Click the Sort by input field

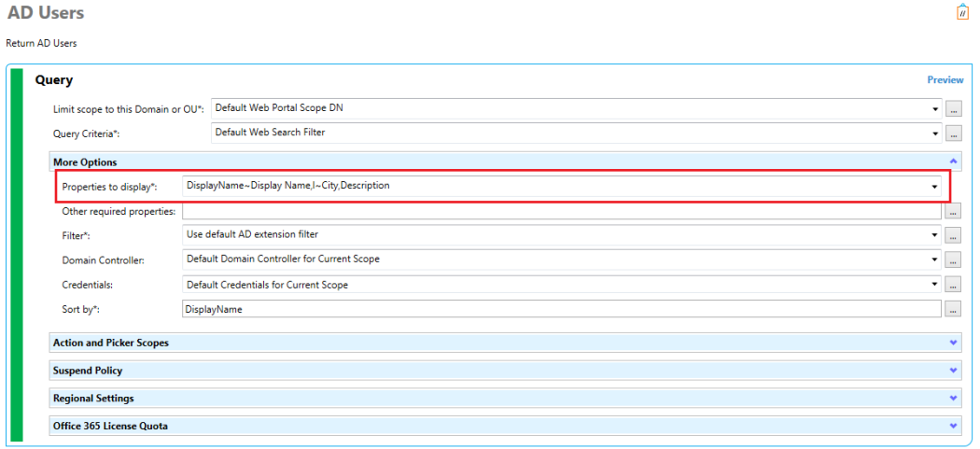(x=561, y=309)
